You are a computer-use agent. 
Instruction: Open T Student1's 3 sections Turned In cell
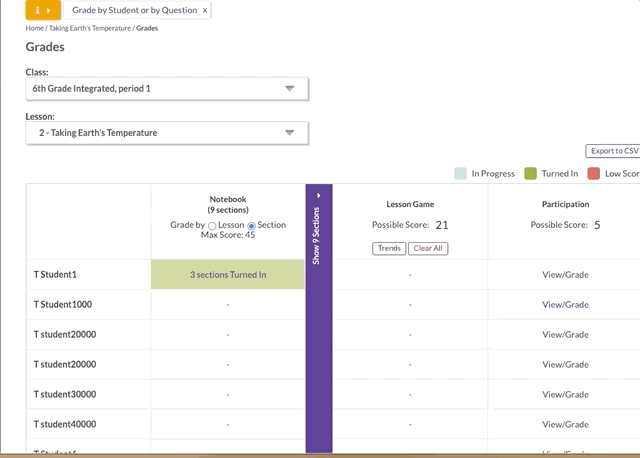(228, 274)
